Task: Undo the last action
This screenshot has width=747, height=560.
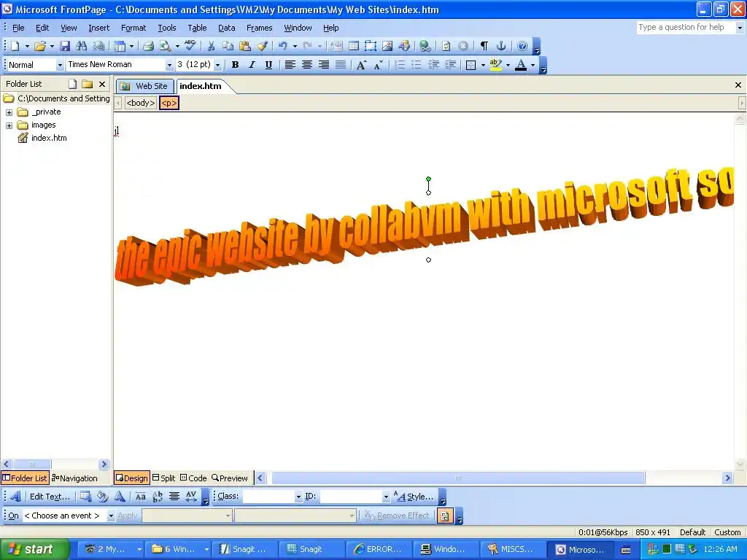Action: pos(283,46)
